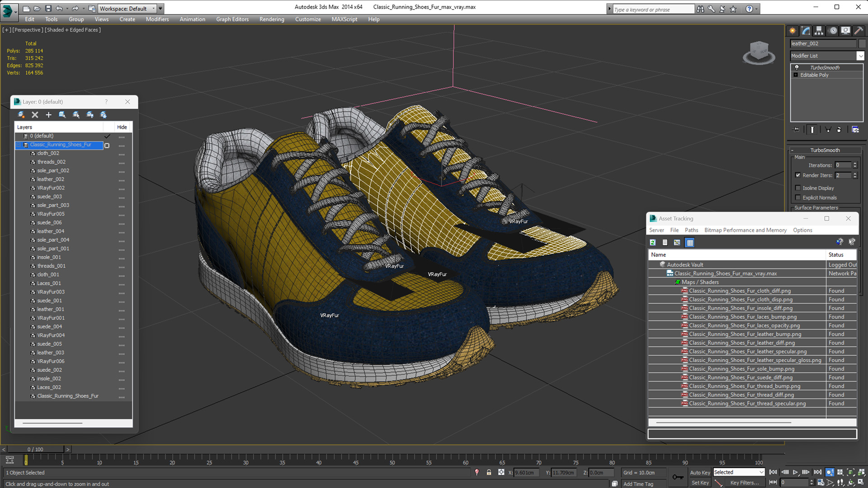Toggle hide for suede_003 layer row
Screen dimensions: 868x488
point(122,197)
